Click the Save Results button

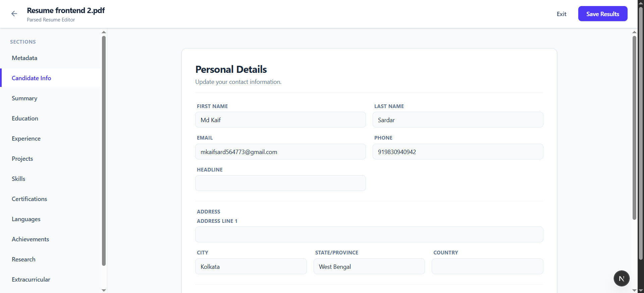point(602,13)
